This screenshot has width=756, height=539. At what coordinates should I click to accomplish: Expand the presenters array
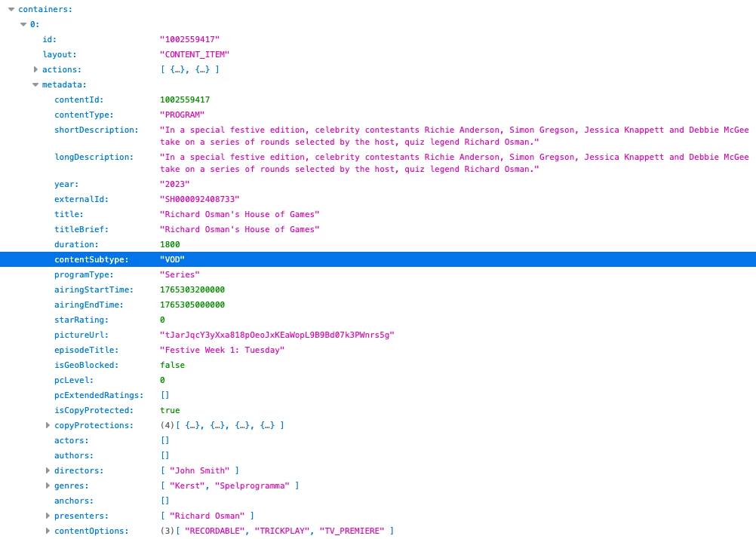(x=48, y=516)
